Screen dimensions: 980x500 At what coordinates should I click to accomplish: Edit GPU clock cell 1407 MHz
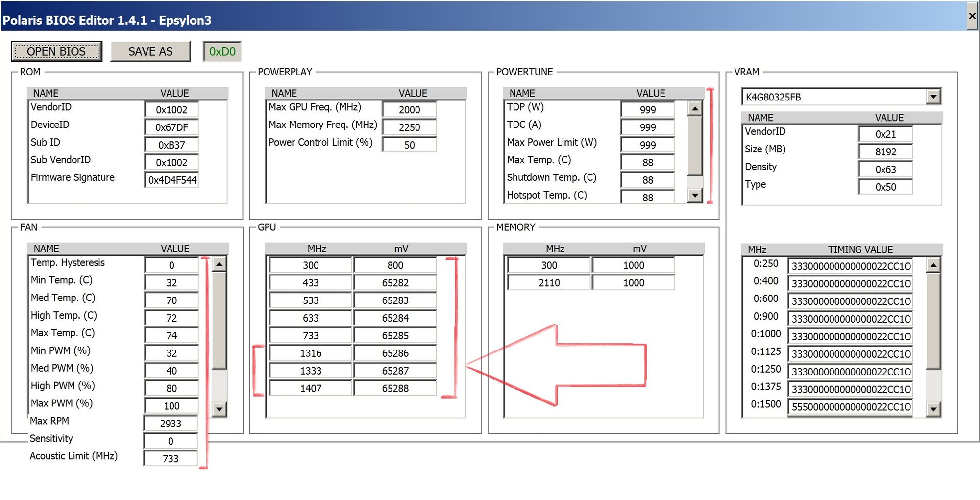(311, 388)
